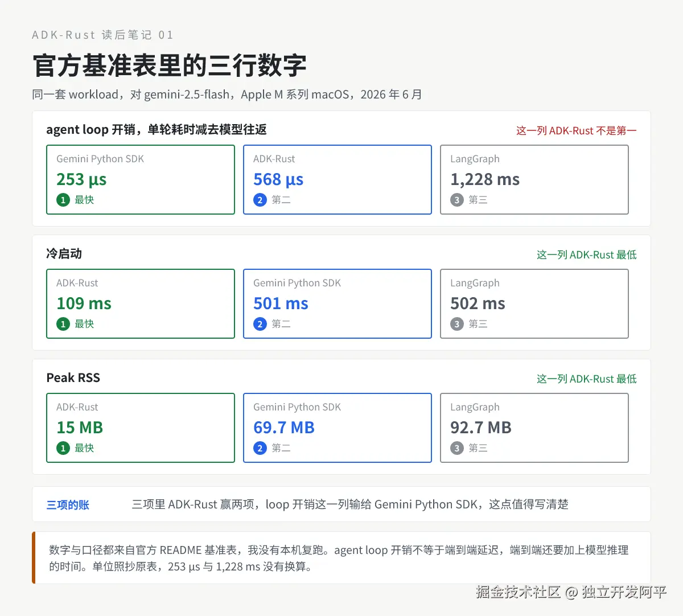Click the rank 3 badge under 92.7 MB

click(x=457, y=448)
